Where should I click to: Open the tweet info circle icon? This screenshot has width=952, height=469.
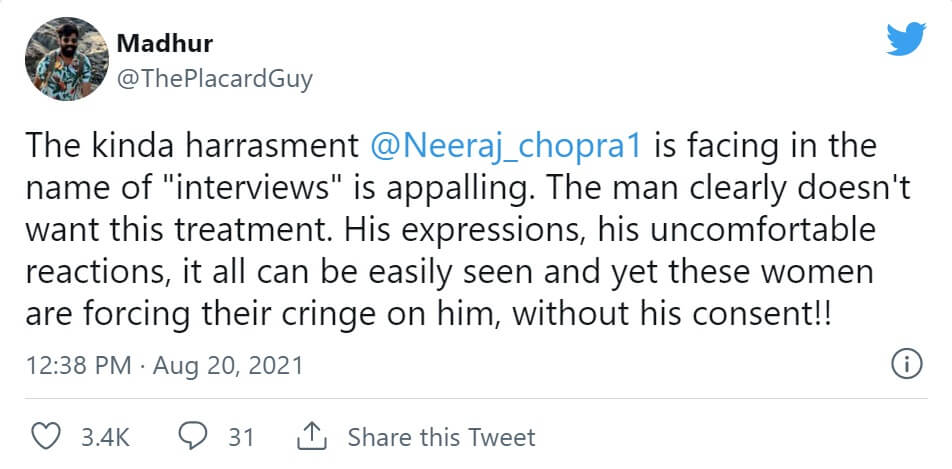pos(904,364)
